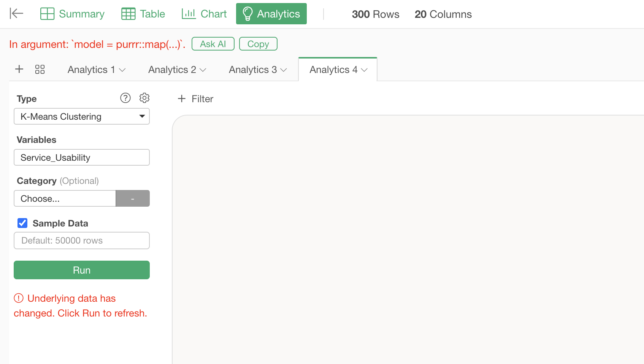Open the Chart view
Viewport: 644px width, 364px height.
pyautogui.click(x=204, y=14)
